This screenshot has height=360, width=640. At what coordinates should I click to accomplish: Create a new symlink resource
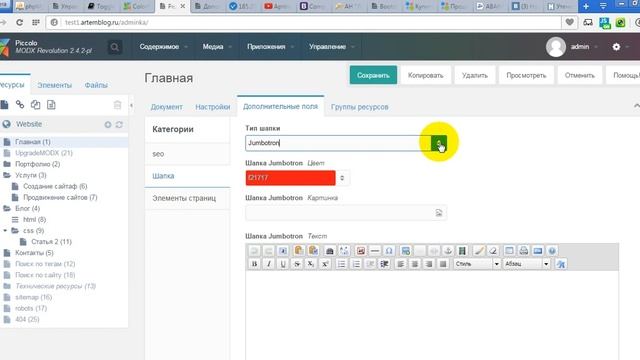click(36, 105)
